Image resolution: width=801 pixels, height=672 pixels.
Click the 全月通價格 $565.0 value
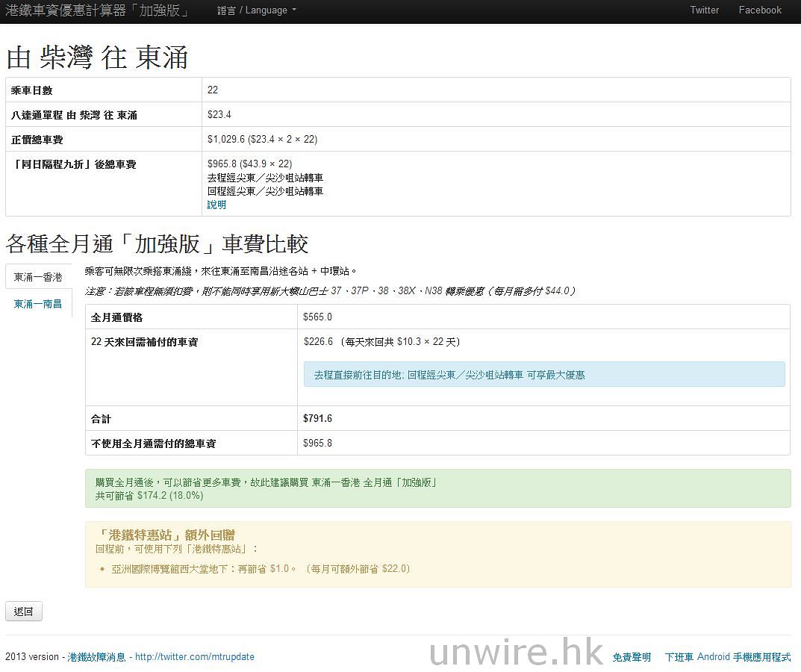click(317, 317)
